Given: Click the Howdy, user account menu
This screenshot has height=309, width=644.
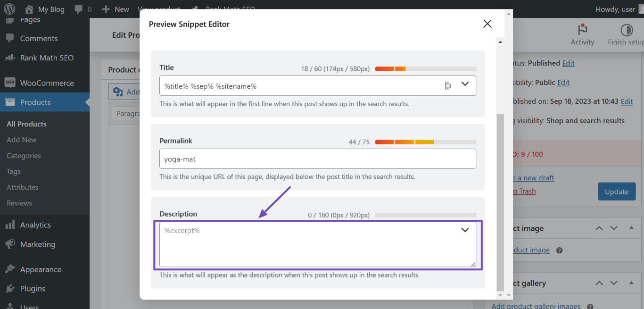Looking at the screenshot, I should pos(620,9).
